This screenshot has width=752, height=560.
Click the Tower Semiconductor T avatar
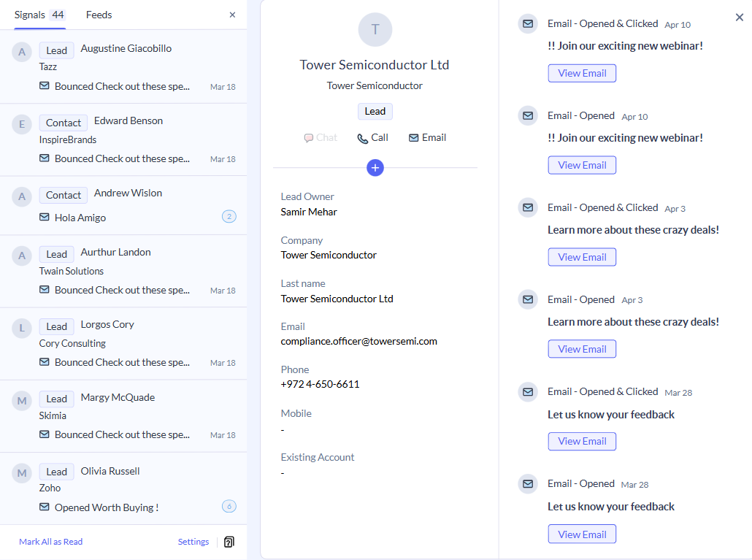tap(375, 30)
